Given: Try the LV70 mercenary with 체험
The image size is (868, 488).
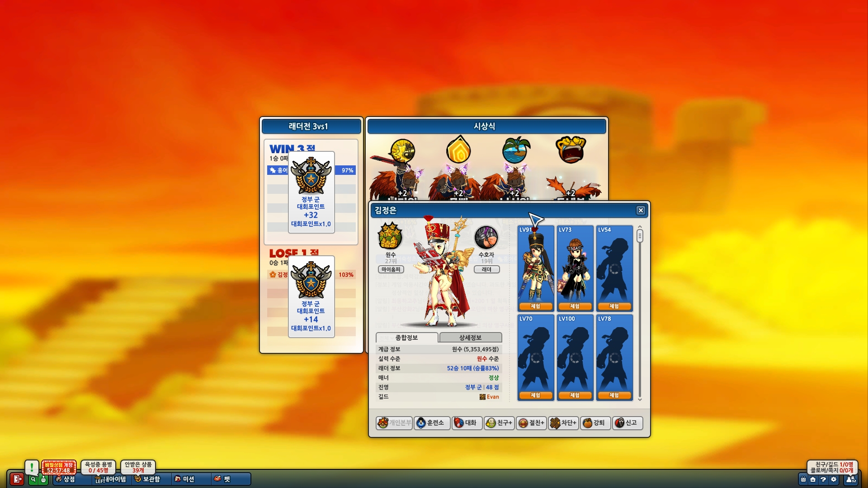Looking at the screenshot, I should pyautogui.click(x=535, y=395).
